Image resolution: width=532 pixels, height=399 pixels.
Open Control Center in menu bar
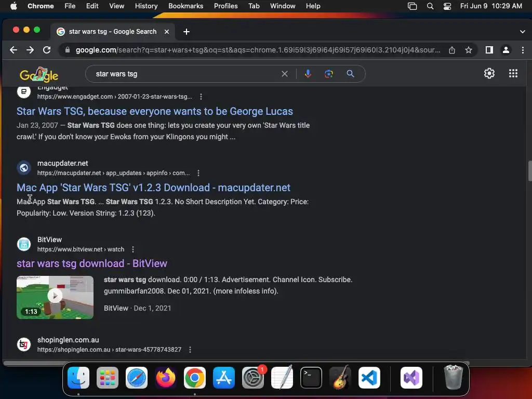(x=447, y=6)
